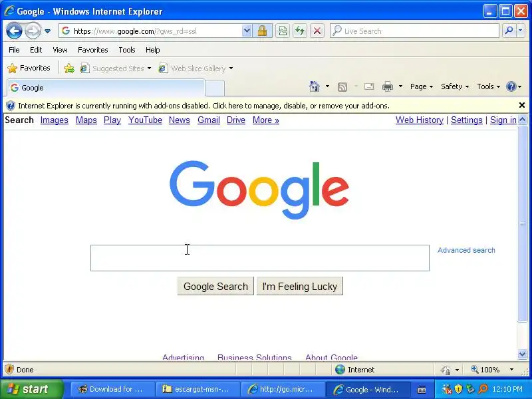Open the search provider dropdown arrow

pos(521,31)
